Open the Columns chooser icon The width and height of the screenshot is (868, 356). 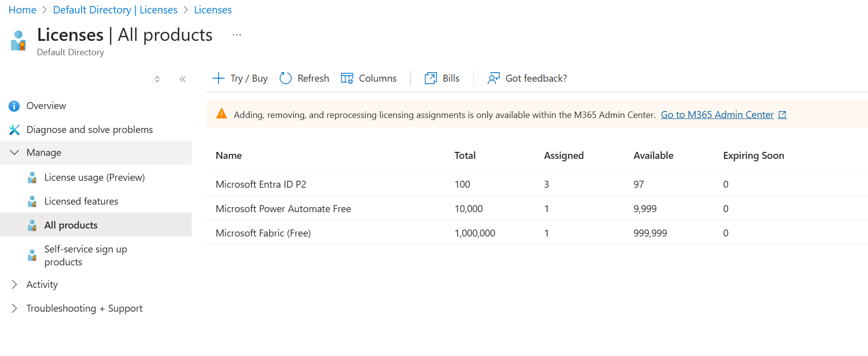(347, 78)
